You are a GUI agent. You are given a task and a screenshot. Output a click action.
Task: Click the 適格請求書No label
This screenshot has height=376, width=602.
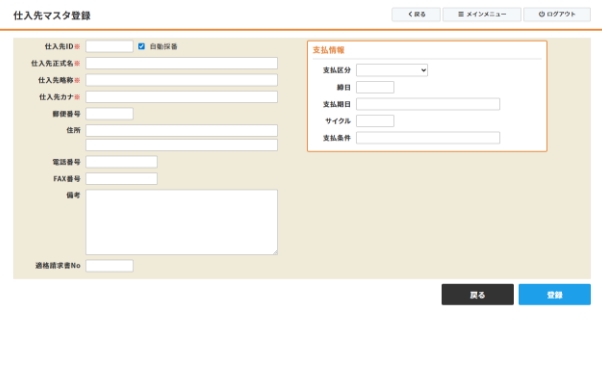[x=58, y=266]
